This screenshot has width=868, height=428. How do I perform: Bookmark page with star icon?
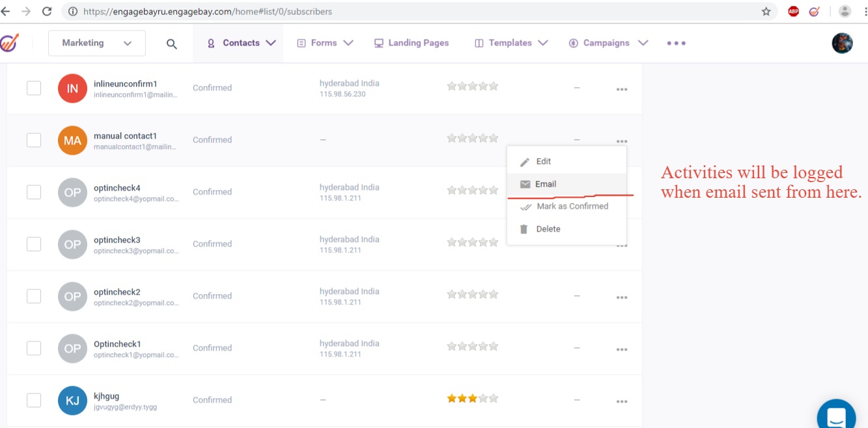(x=766, y=12)
